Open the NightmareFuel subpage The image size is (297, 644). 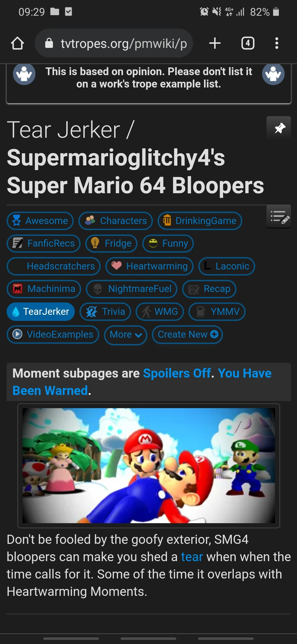point(132,289)
